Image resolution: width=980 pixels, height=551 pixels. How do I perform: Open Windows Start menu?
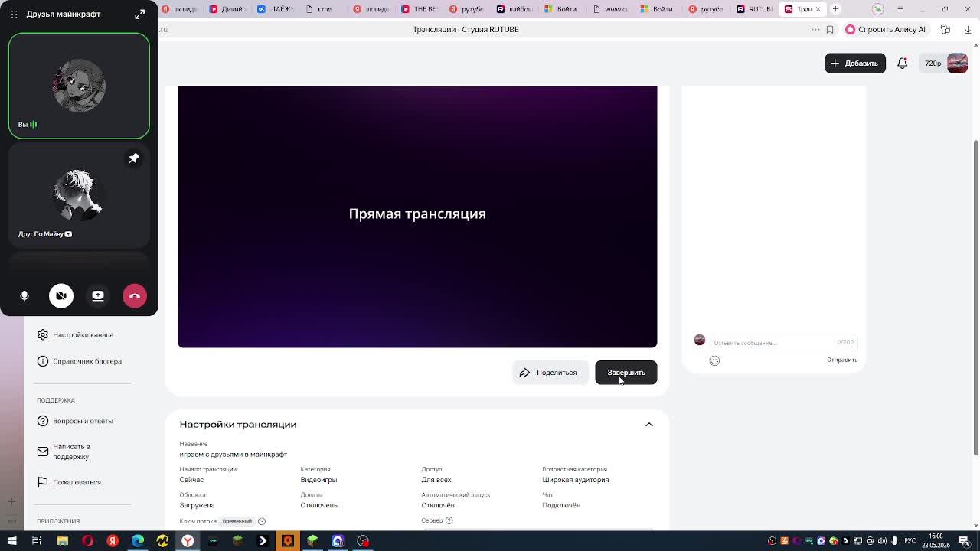[12, 541]
